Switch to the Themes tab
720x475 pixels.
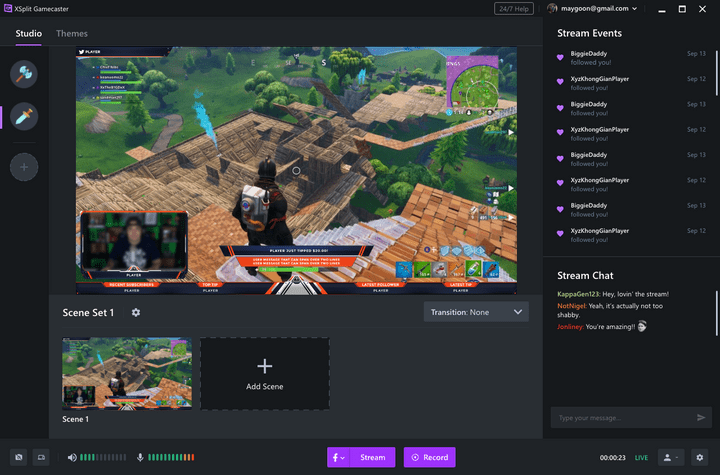coord(72,34)
